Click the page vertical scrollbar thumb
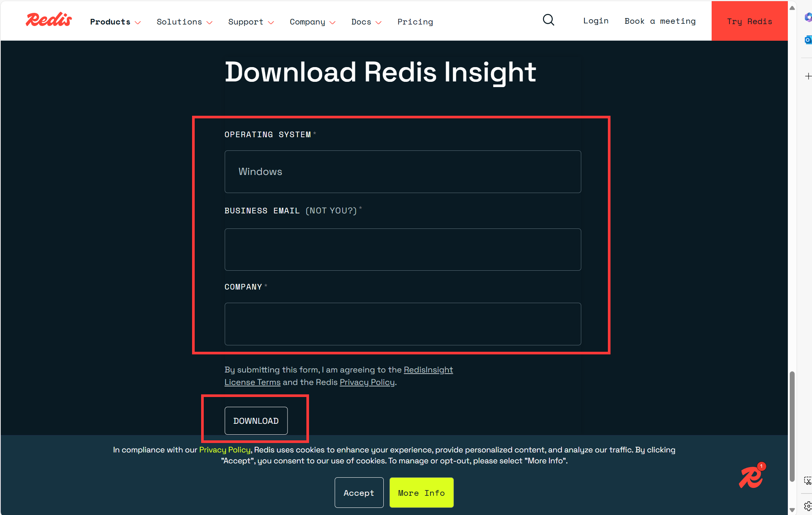This screenshot has width=812, height=515. (x=792, y=426)
